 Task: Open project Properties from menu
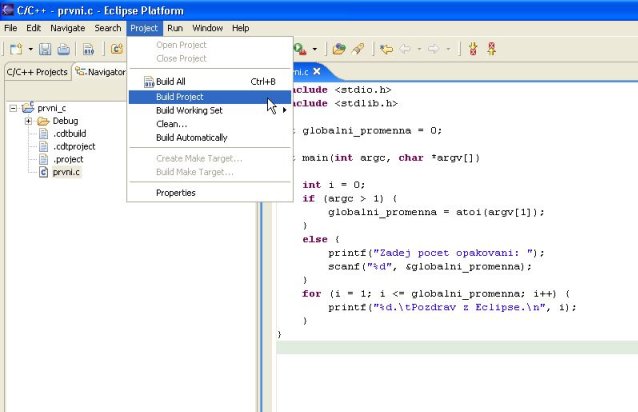210,193
